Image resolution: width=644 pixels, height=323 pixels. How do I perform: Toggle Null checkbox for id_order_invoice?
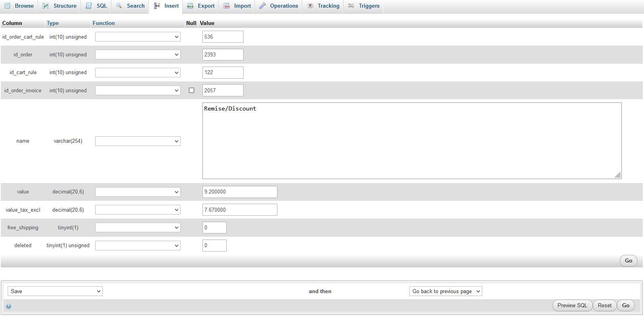point(192,90)
